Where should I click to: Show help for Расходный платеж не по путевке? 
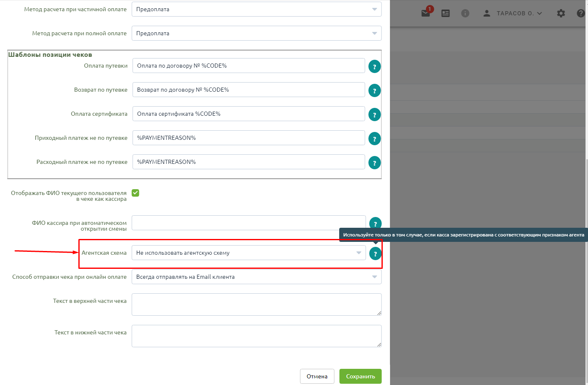(x=374, y=163)
